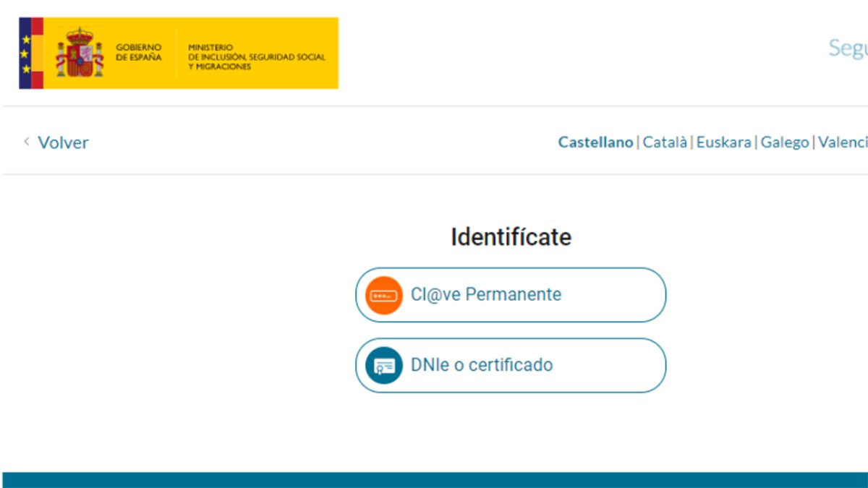
Task: Click the Spanish coat of arms emblem
Action: click(80, 53)
